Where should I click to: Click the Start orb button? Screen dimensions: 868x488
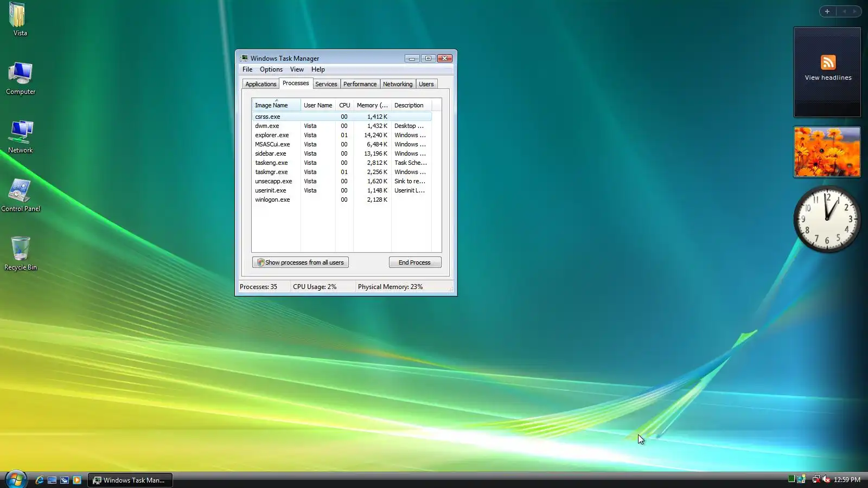pyautogui.click(x=16, y=479)
